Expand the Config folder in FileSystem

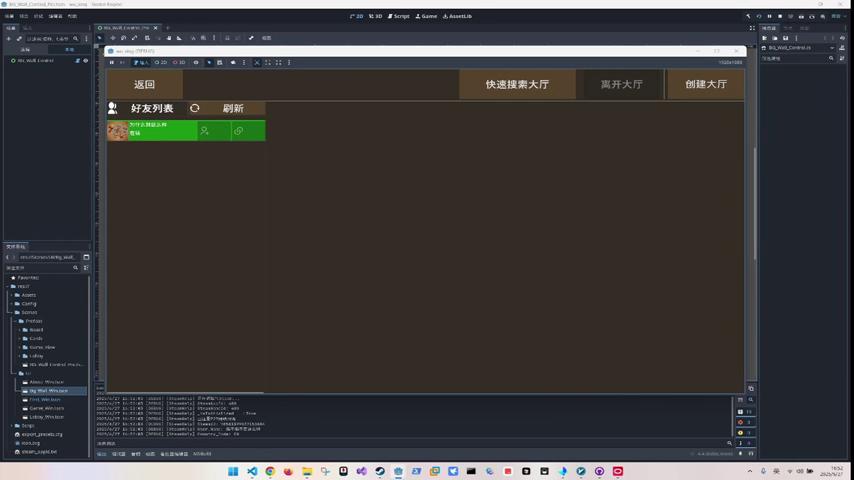(11, 303)
